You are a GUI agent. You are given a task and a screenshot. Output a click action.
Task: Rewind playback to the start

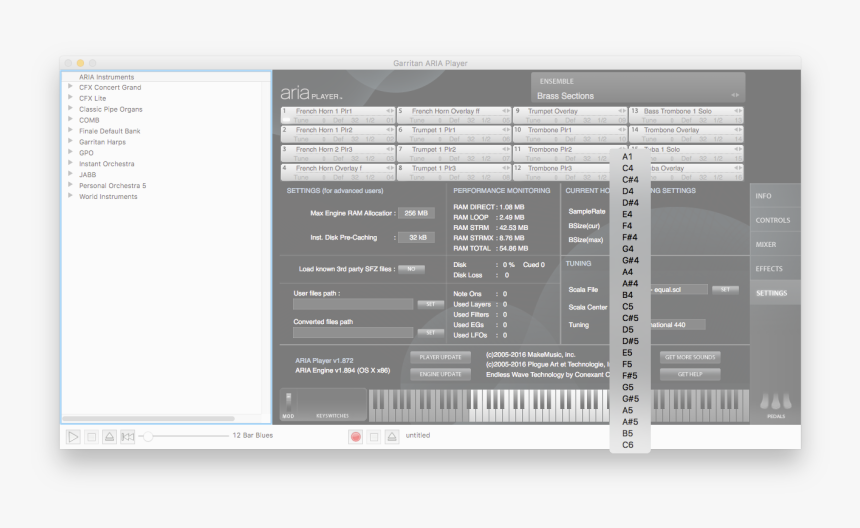click(x=128, y=436)
